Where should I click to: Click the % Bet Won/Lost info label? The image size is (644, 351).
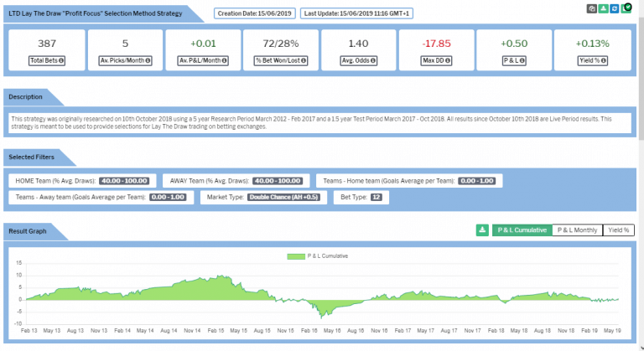[x=281, y=61]
